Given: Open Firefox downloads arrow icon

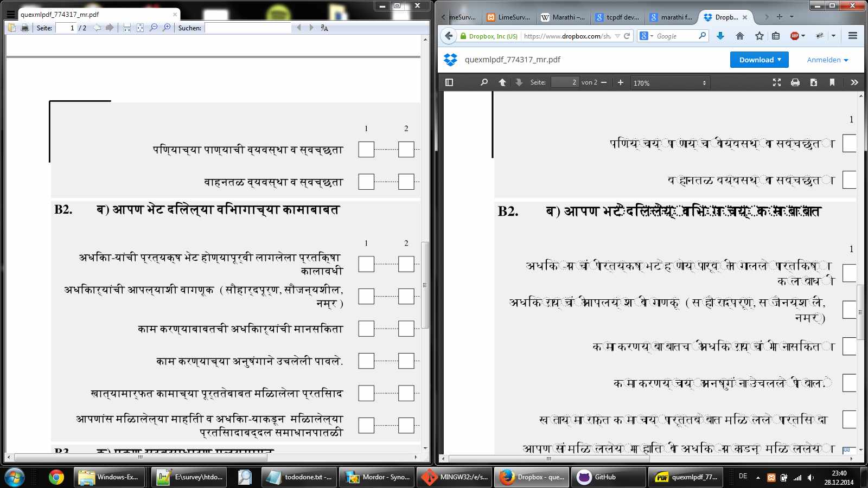Looking at the screenshot, I should pyautogui.click(x=720, y=36).
